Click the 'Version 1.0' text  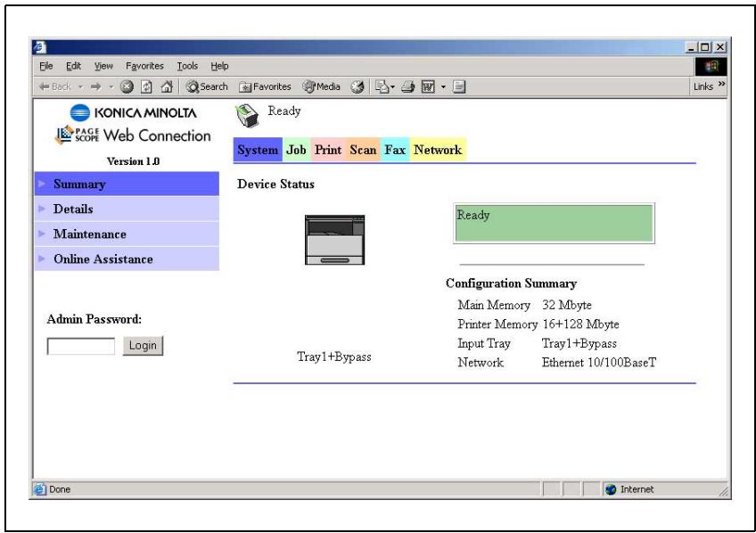(x=133, y=161)
